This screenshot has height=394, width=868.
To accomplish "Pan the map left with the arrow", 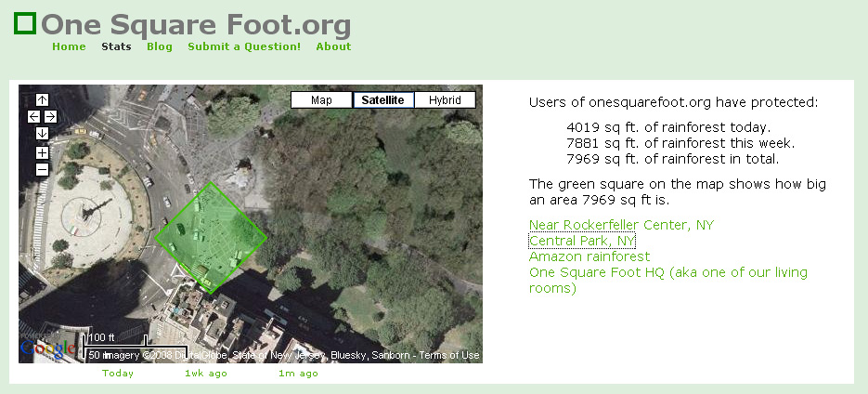I will tap(34, 116).
